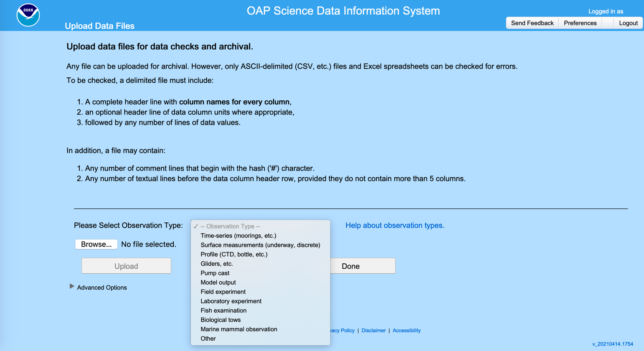The image size is (644, 351).
Task: Choose Laboratory experiment option
Action: click(231, 301)
